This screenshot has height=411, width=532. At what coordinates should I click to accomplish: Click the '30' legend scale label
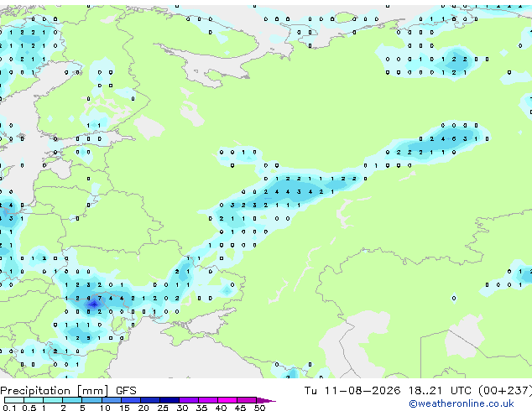point(182,408)
